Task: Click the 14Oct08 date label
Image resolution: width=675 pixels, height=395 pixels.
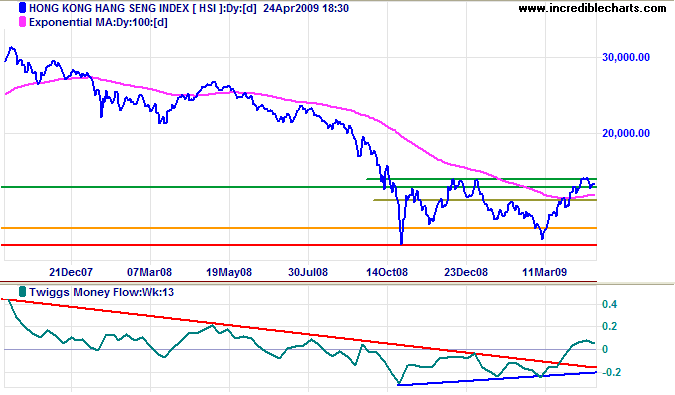Action: [x=387, y=272]
